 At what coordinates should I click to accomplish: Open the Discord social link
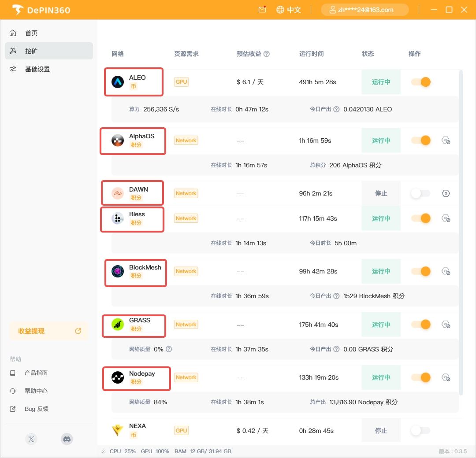click(x=67, y=439)
